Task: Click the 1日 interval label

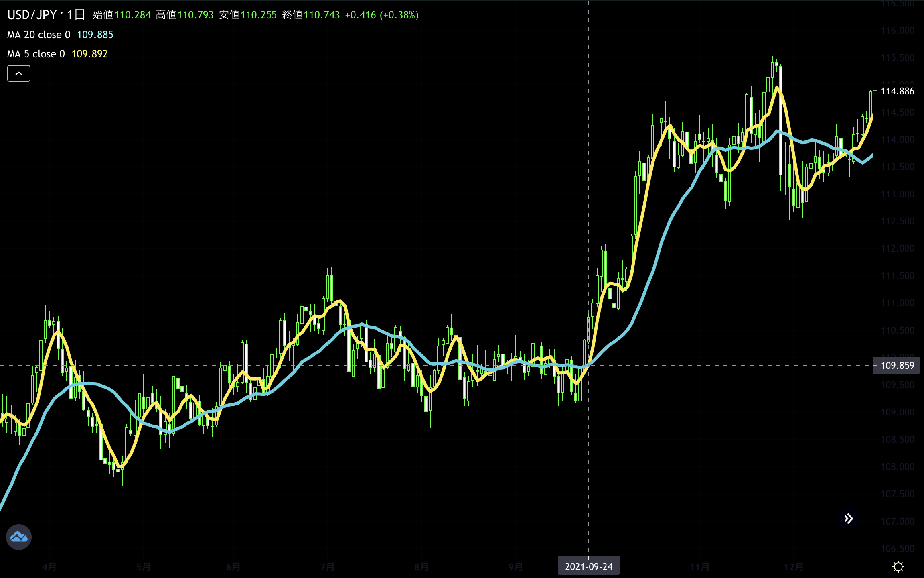Action: [75, 15]
